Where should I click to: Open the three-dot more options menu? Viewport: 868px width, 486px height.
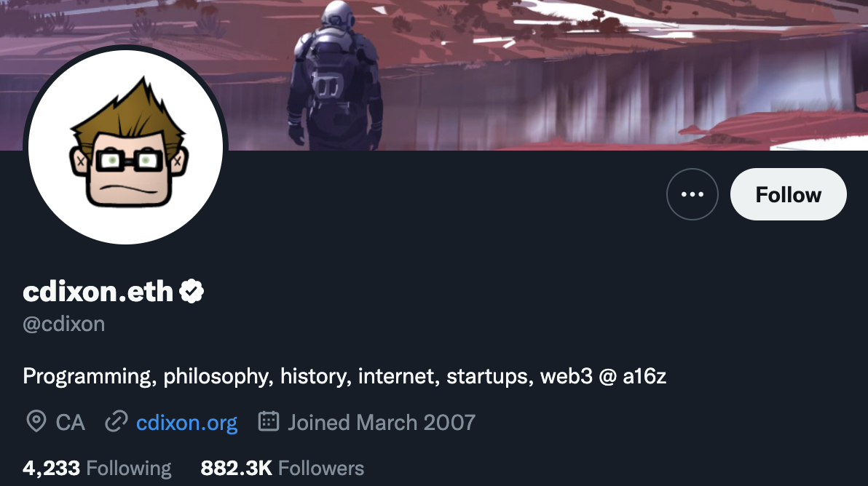[692, 194]
